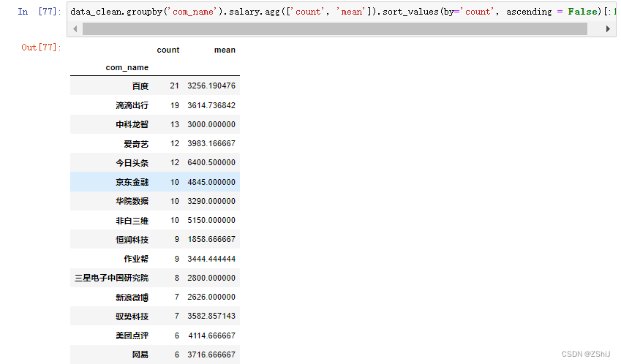Click the count 7 in the 新浪微博 row
Viewport: 621px width, 364px height.
click(x=177, y=297)
